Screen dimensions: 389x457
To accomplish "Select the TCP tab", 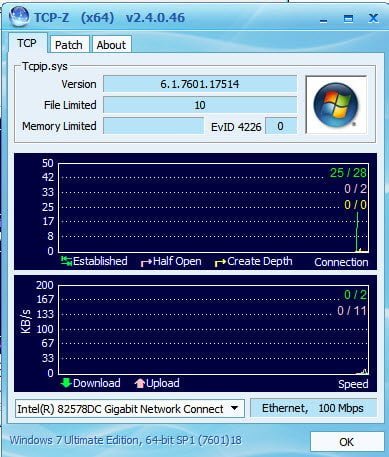I will click(x=27, y=43).
